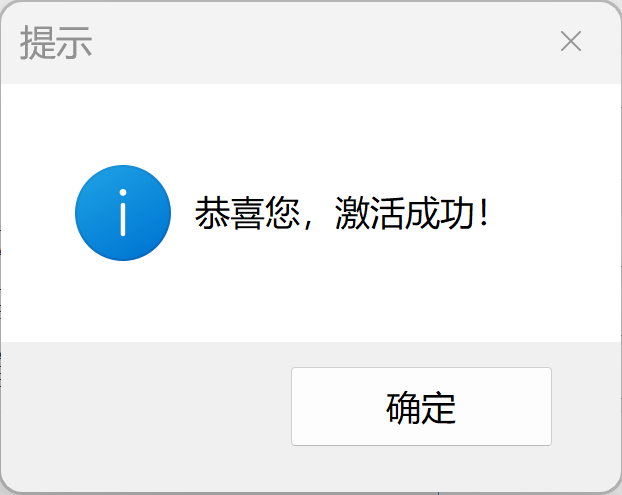Image resolution: width=622 pixels, height=495 pixels.
Task: Click the 提示 title label
Action: coord(56,42)
